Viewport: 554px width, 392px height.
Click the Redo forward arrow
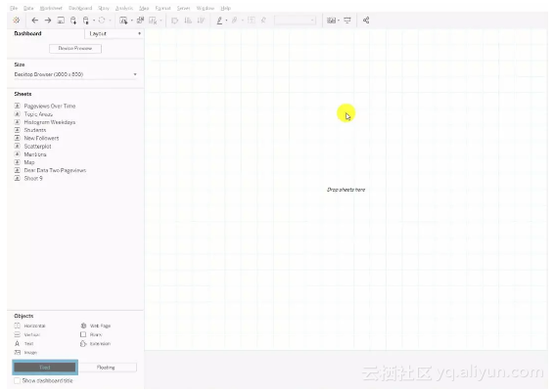tap(48, 21)
